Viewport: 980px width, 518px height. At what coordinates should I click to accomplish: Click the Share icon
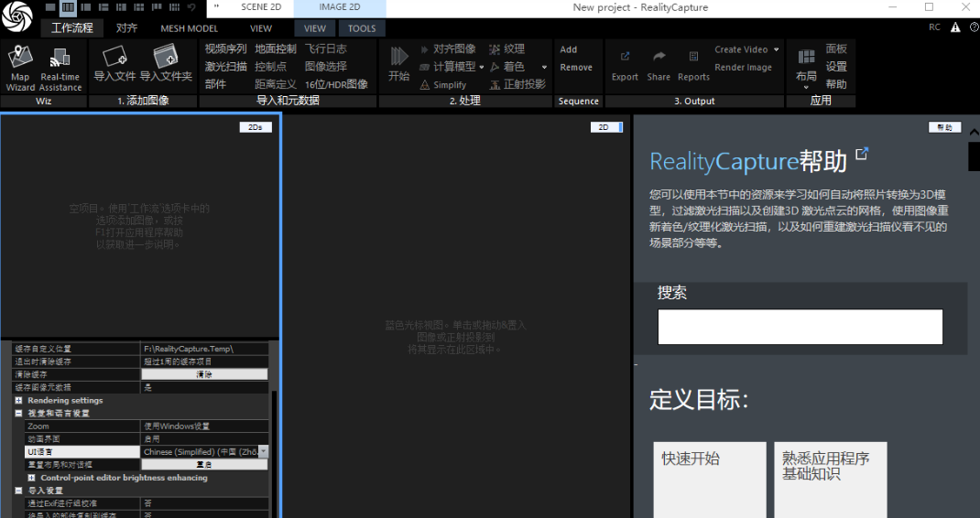click(659, 64)
